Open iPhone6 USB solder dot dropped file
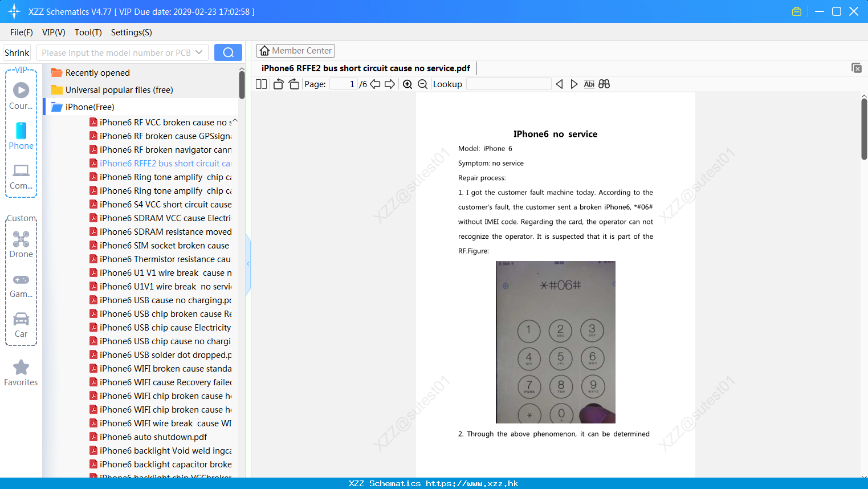 click(161, 355)
